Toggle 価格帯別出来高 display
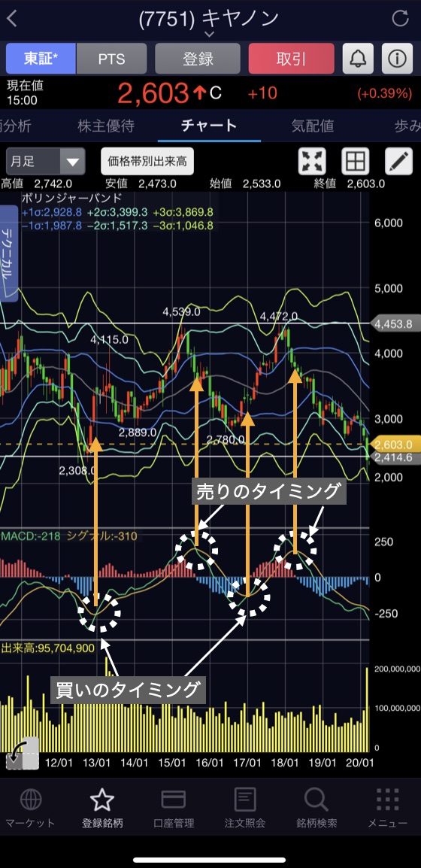 coord(147,162)
